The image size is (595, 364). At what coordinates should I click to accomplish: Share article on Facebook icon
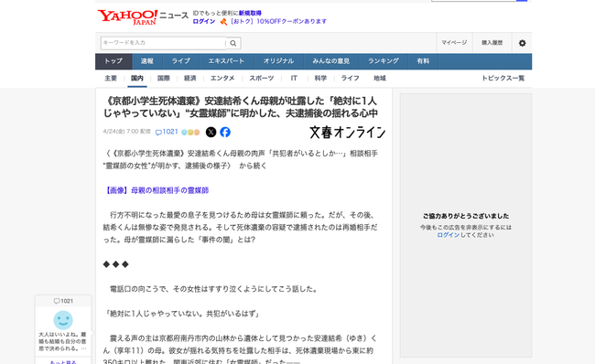(225, 132)
